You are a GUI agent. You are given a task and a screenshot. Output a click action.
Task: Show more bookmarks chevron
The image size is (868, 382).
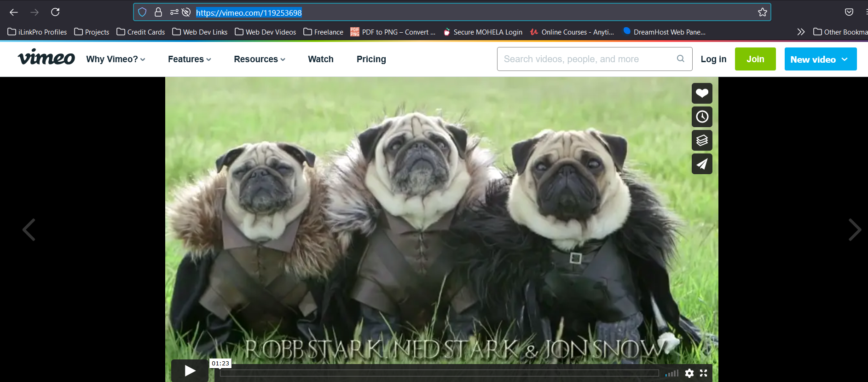[801, 32]
